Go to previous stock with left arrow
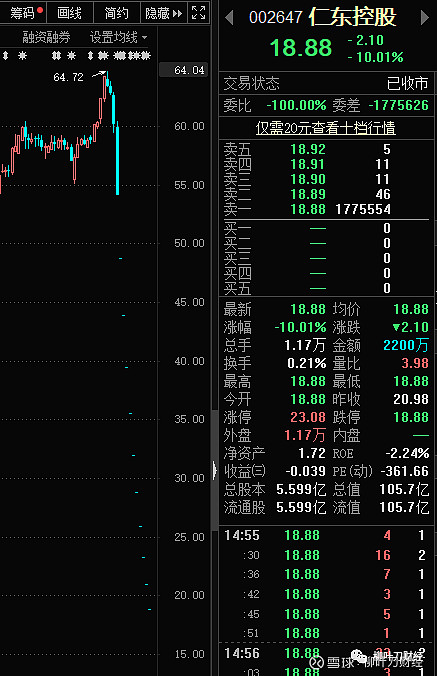This screenshot has width=437, height=676. [x=229, y=18]
